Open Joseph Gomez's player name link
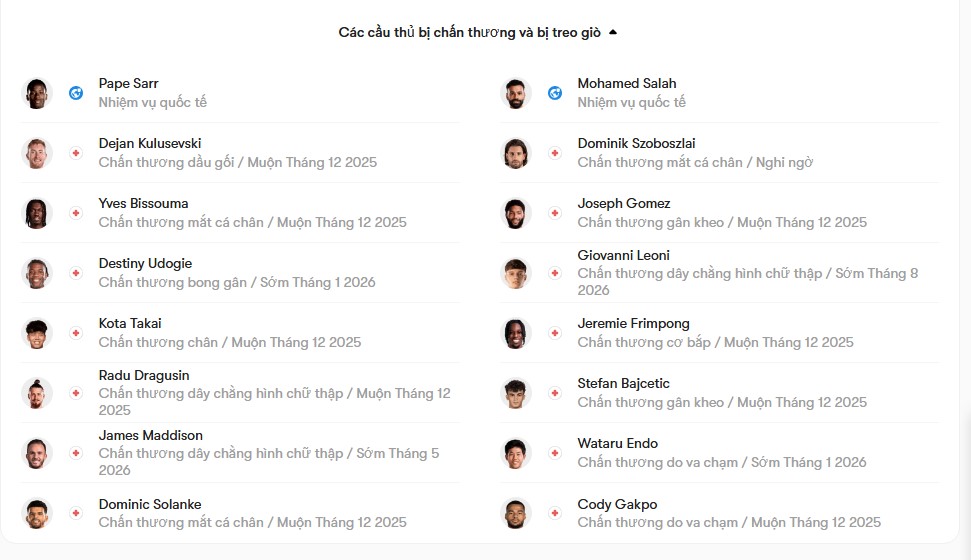This screenshot has height=560, width=971. point(624,203)
